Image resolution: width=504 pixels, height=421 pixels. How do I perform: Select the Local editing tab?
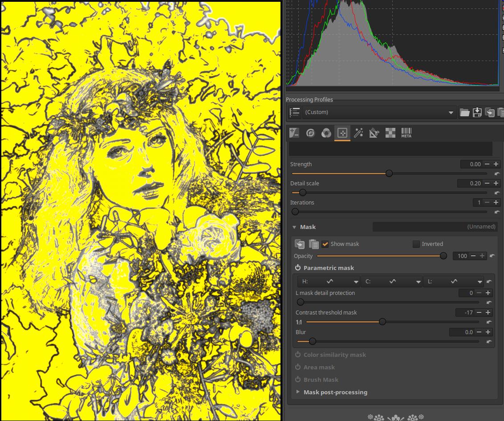[342, 133]
